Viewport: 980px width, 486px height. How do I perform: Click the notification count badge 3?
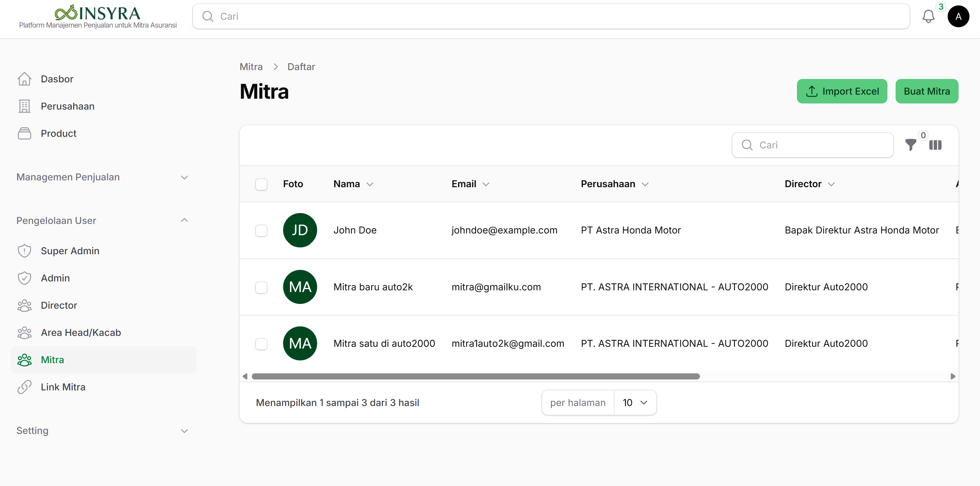tap(941, 6)
